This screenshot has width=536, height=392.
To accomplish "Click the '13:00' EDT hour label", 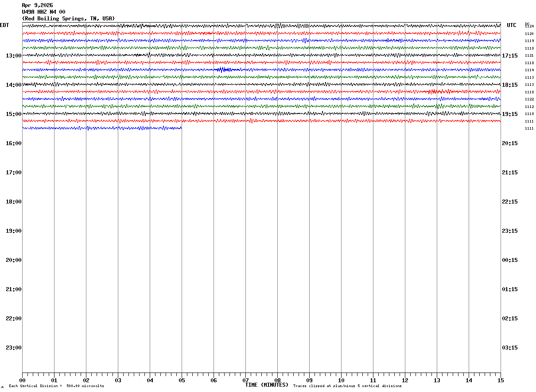I will 14,56.
